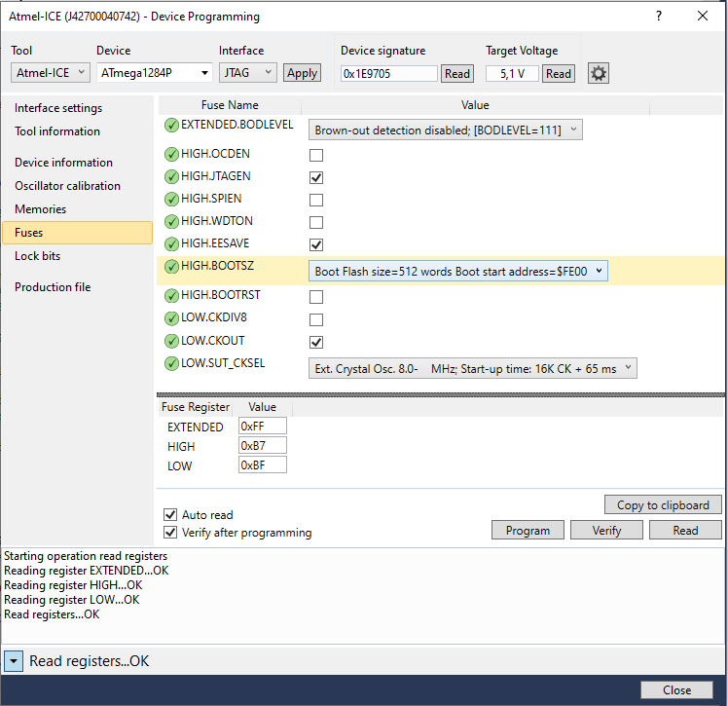Viewport: 728px width, 706px height.
Task: Open the Memories section
Action: [41, 209]
